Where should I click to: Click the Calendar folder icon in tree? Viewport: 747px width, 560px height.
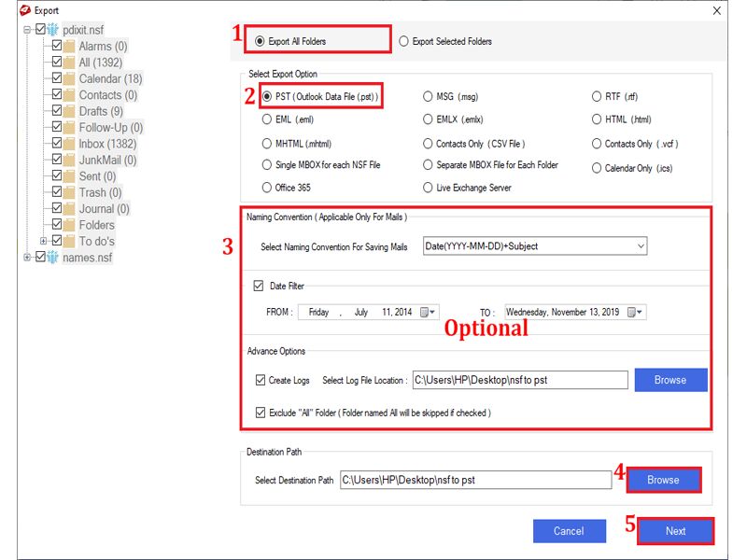70,78
